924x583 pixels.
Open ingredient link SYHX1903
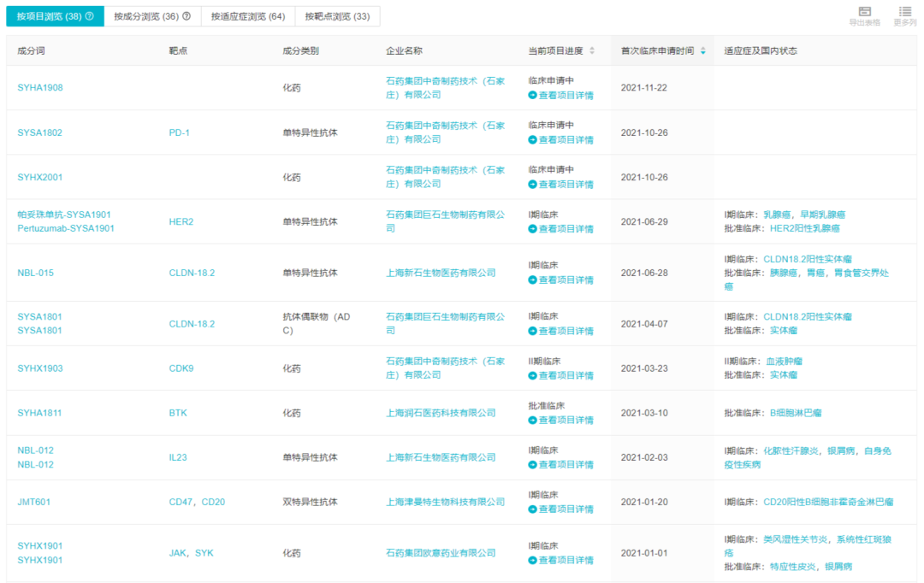tap(40, 368)
